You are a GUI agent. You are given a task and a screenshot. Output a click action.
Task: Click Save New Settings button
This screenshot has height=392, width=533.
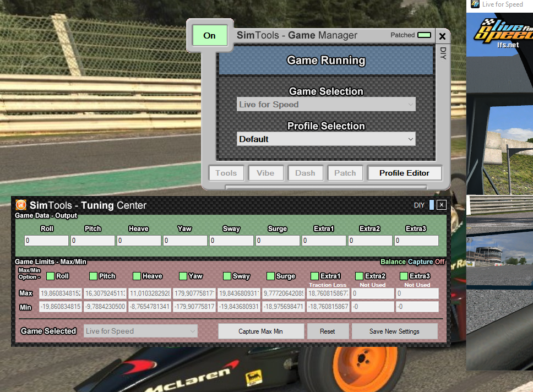tap(395, 331)
